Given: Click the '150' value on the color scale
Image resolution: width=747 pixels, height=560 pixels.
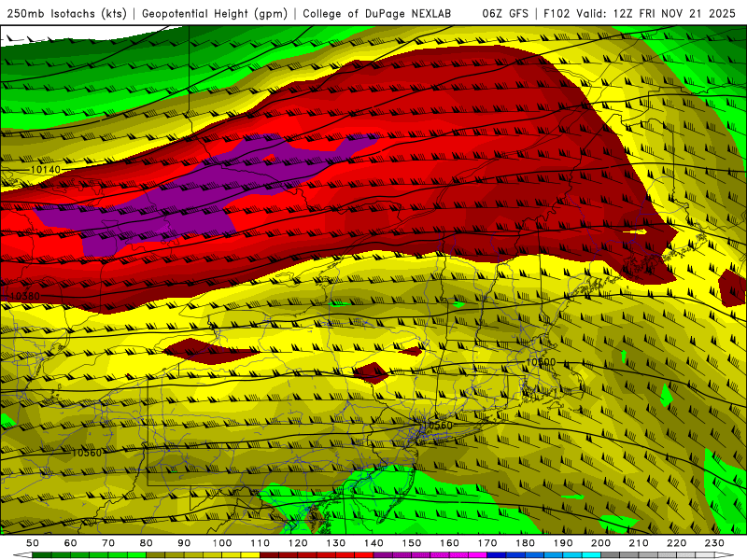Looking at the screenshot, I should [412, 543].
